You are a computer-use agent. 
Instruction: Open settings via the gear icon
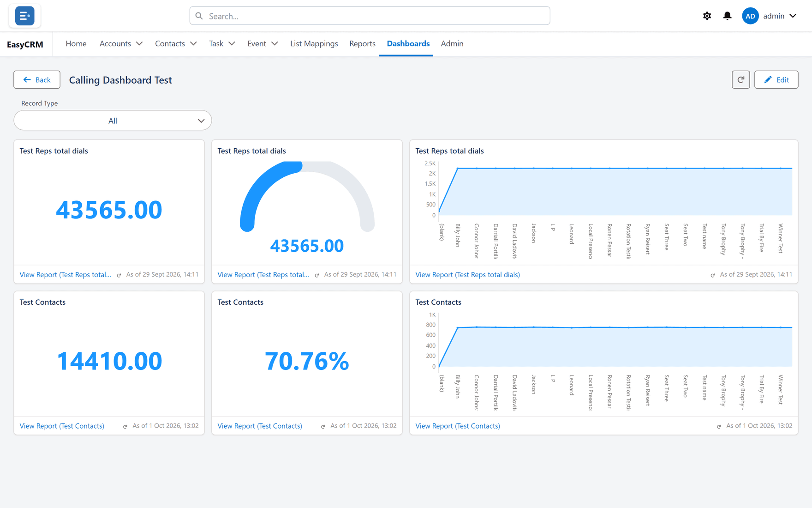tap(707, 16)
